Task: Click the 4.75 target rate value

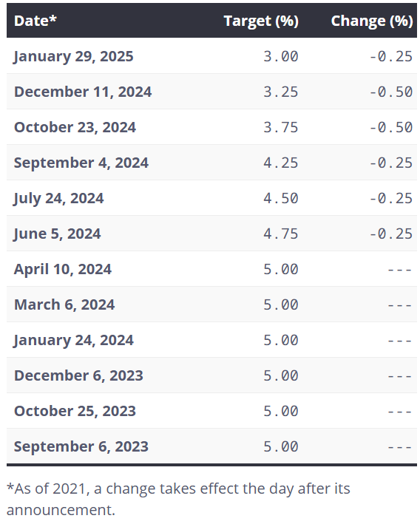Action: (280, 234)
